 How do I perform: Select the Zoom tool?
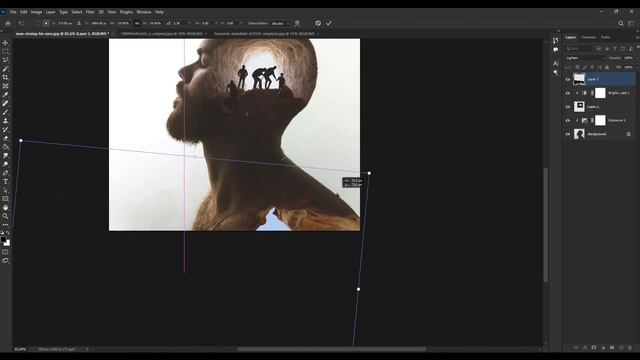(5, 216)
